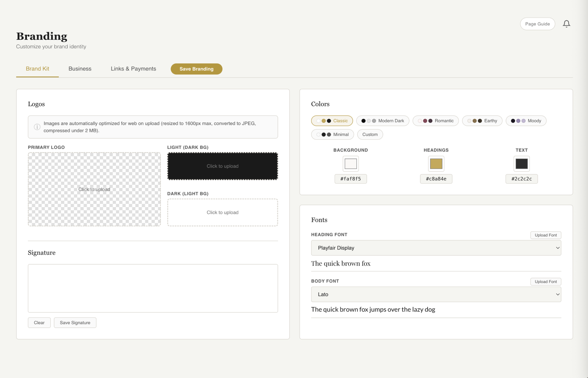588x378 pixels.
Task: Open the Playfair Display heading font dropdown
Action: point(436,248)
